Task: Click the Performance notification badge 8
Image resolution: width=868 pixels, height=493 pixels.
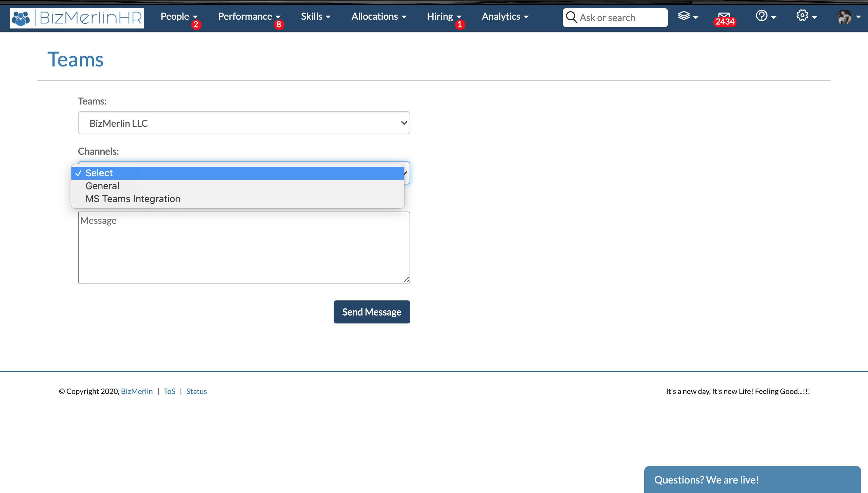Action: coord(279,24)
